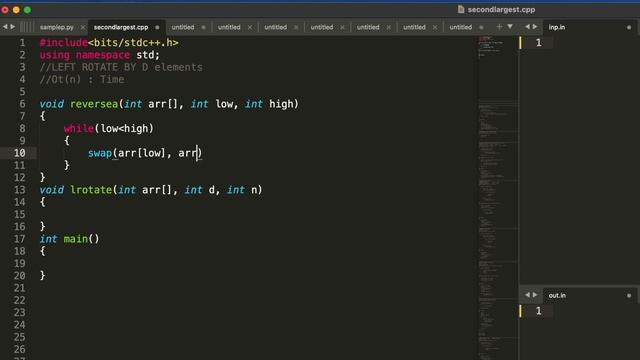The height and width of the screenshot is (360, 640).
Task: Click the unsaved dot on inp.in tab
Action: pyautogui.click(x=629, y=27)
